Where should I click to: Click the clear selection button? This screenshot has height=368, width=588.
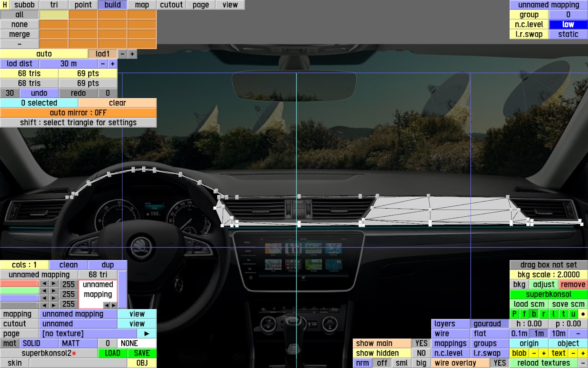118,103
